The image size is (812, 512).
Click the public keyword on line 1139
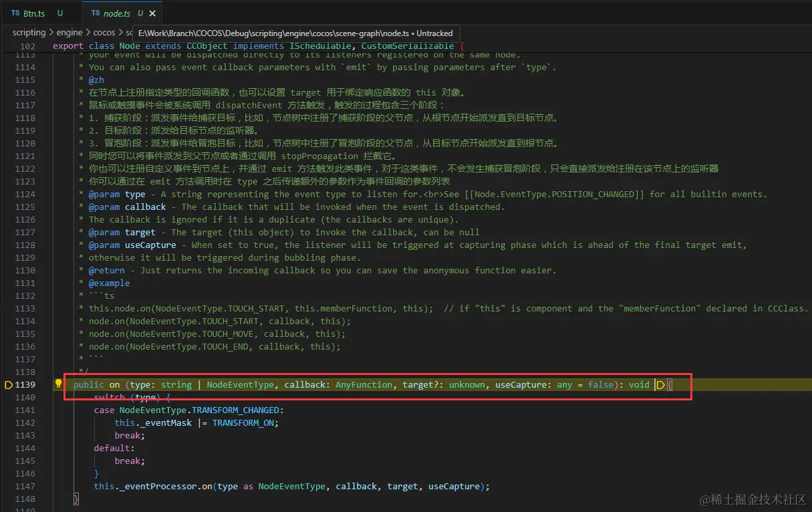coord(89,385)
